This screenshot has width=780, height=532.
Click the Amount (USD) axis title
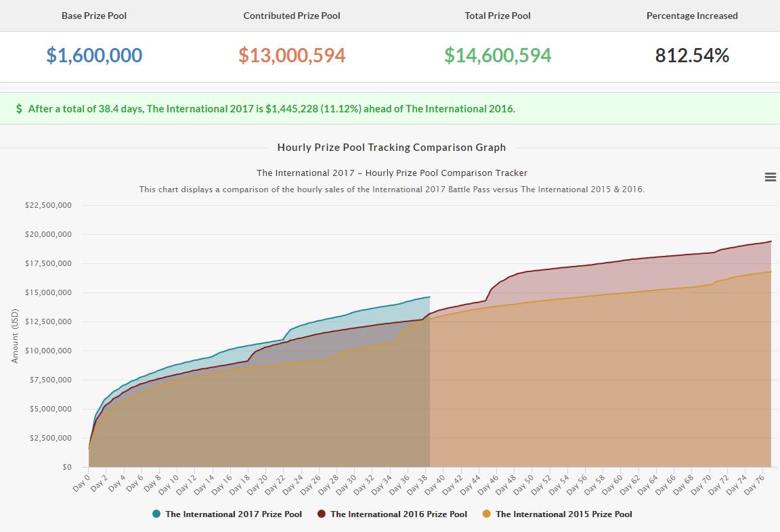(15, 336)
